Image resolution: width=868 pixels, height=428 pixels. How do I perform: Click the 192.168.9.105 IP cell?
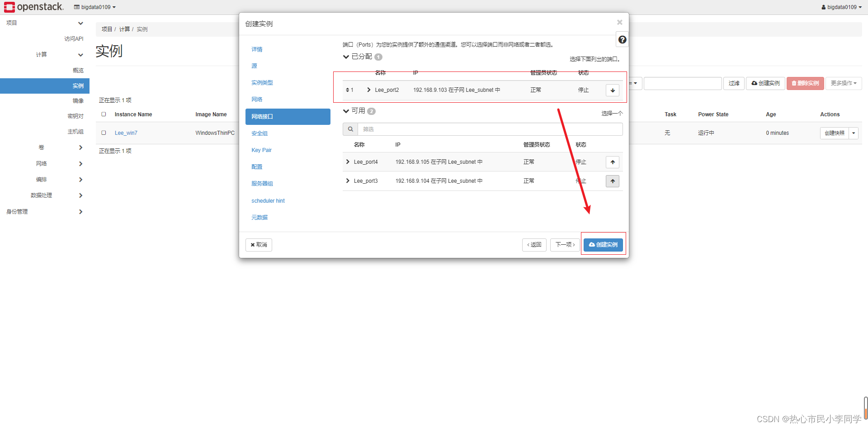(439, 162)
